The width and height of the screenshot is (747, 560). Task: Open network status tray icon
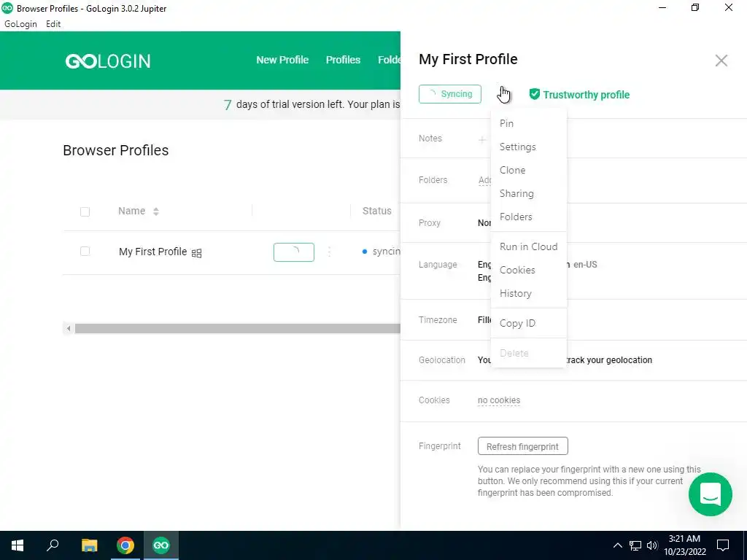tap(635, 545)
